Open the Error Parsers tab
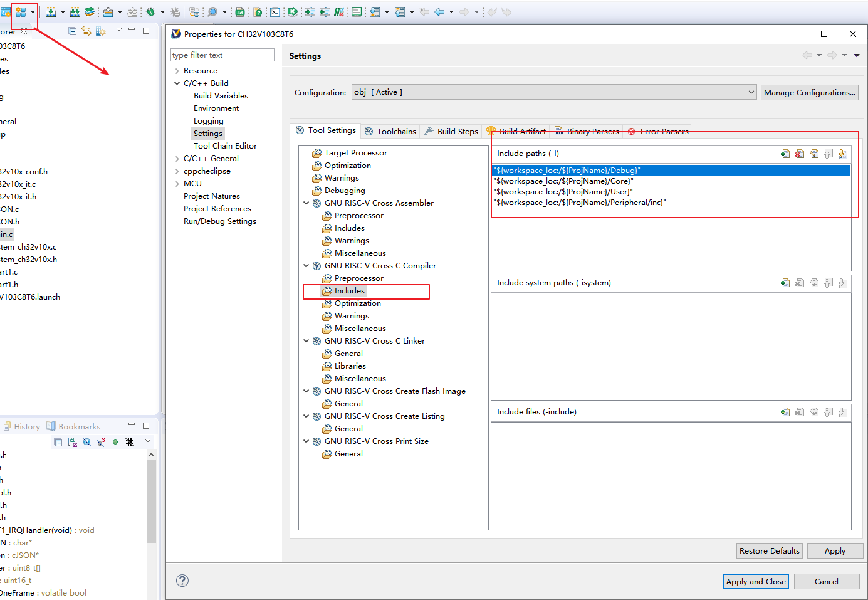 tap(658, 131)
